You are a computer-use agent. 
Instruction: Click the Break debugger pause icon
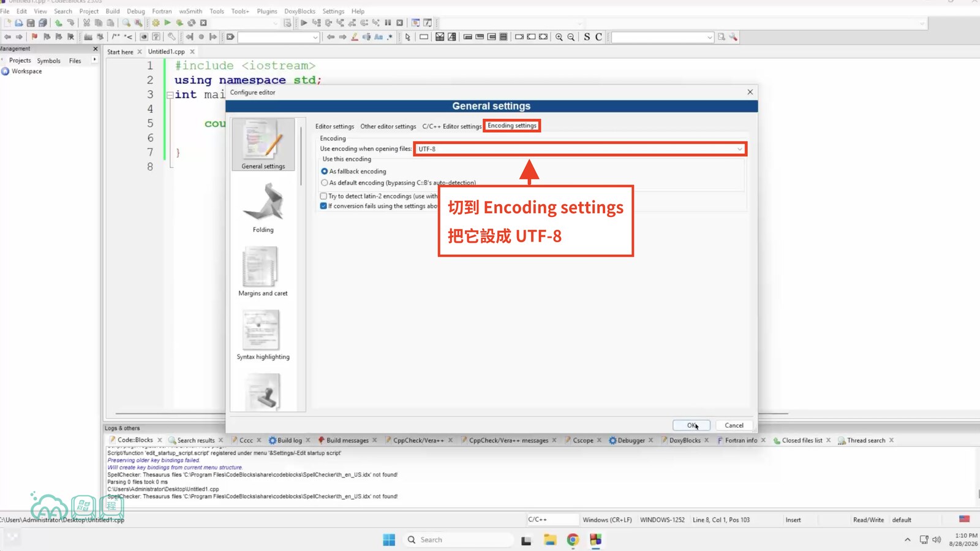point(388,23)
